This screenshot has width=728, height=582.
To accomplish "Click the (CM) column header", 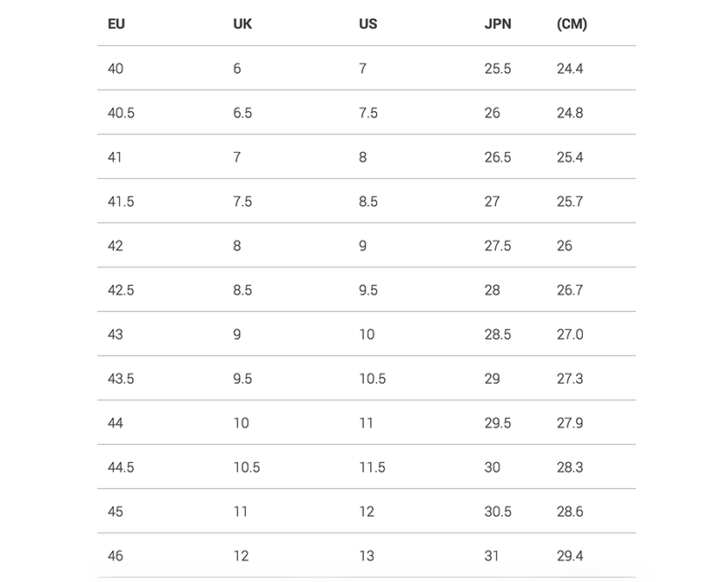I will pos(572,24).
